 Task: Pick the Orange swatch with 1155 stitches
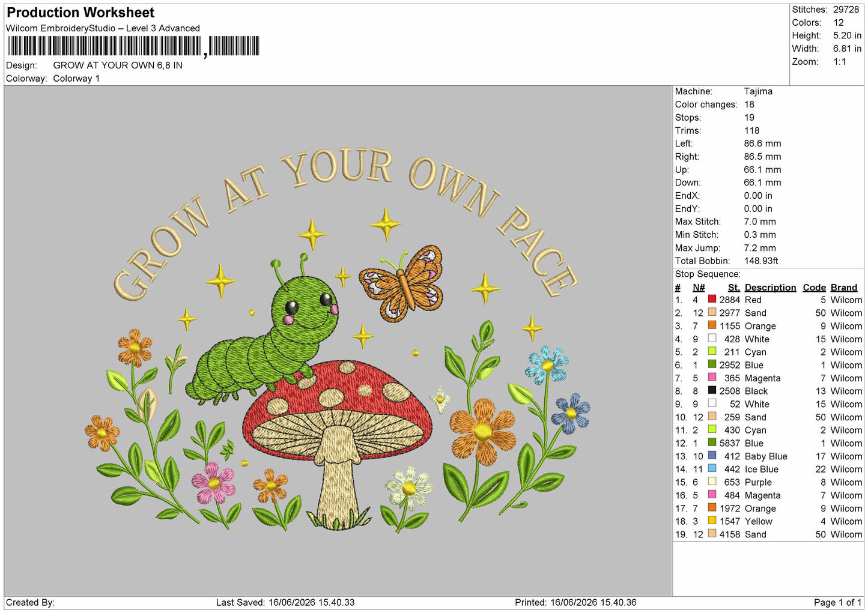pyautogui.click(x=712, y=325)
